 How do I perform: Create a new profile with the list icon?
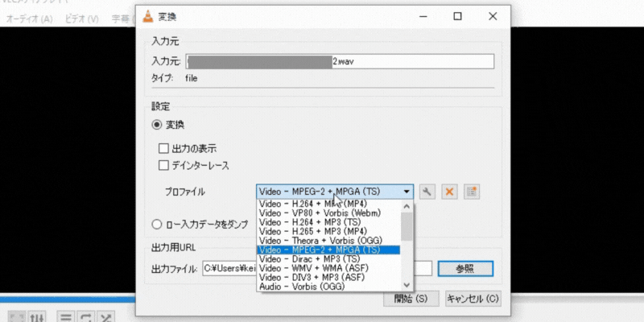pyautogui.click(x=472, y=192)
